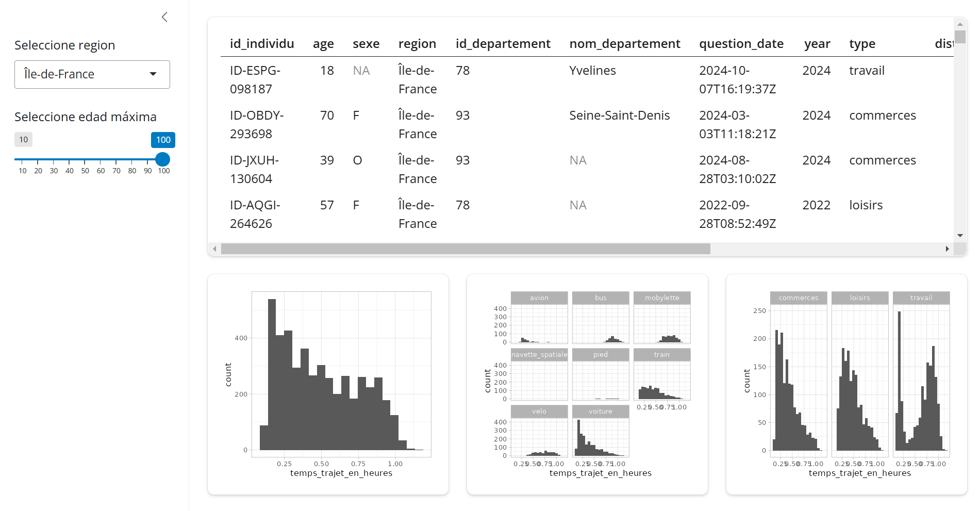Viewport: 980px width, 511px height.
Task: Click the id_individu column header
Action: 262,44
